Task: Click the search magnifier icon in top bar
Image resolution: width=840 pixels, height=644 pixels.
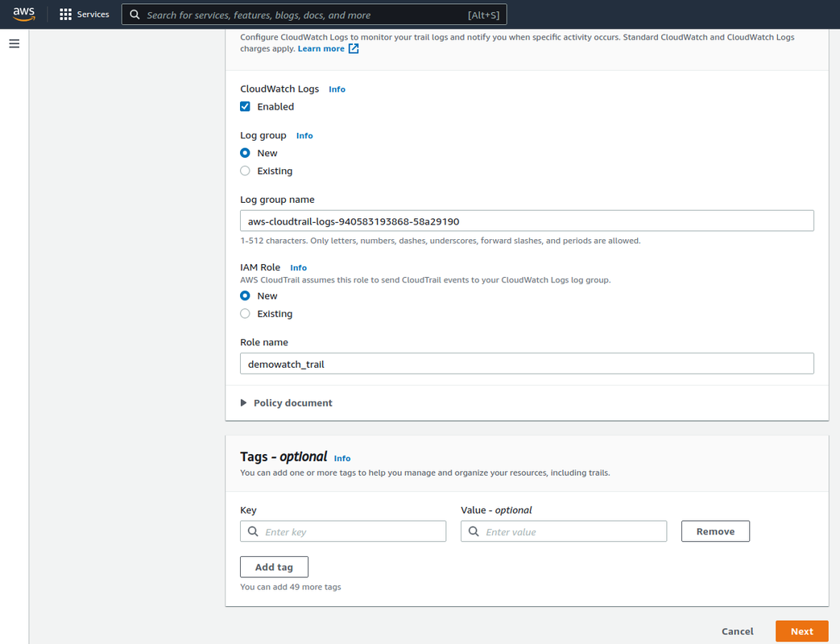Action: (135, 15)
